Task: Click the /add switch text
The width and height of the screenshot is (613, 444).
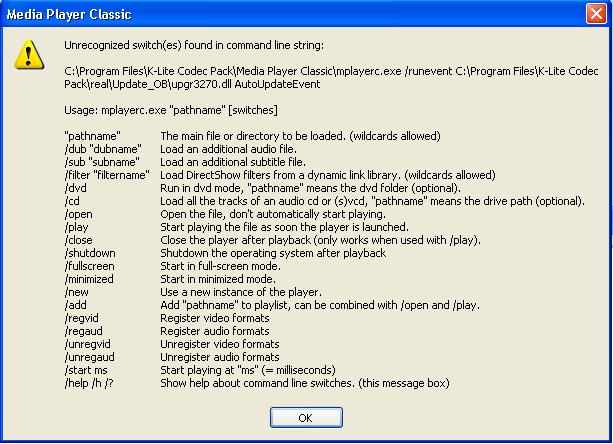Action: [75, 305]
